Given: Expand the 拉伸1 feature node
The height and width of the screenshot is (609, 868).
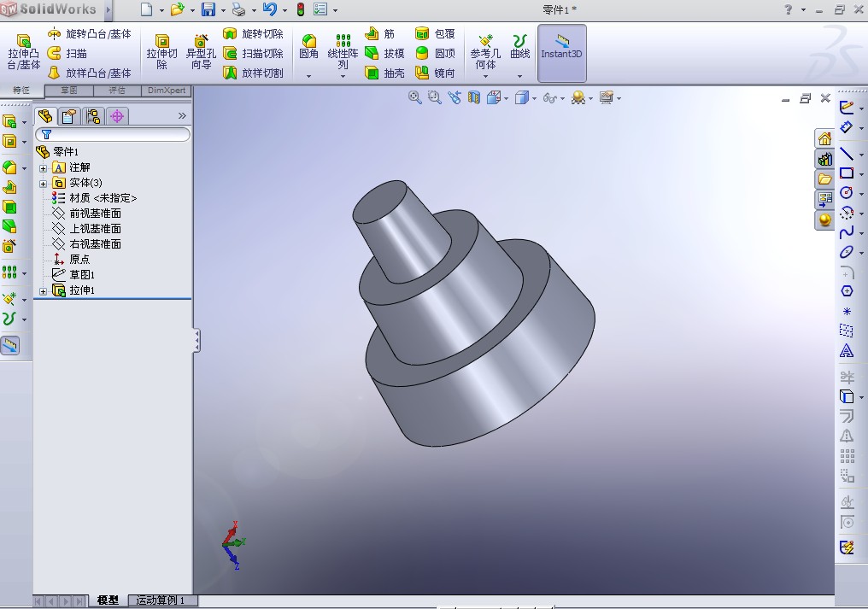Looking at the screenshot, I should 44,290.
